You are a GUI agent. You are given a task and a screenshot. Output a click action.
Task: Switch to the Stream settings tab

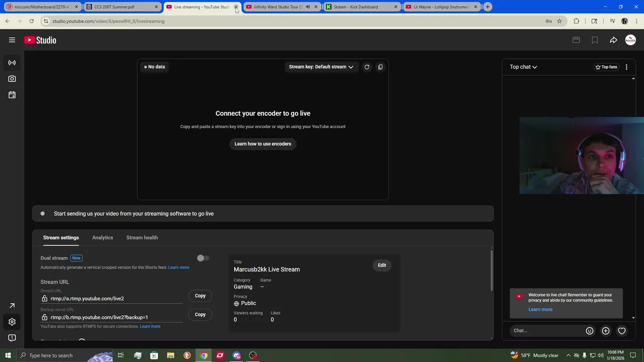[61, 238]
